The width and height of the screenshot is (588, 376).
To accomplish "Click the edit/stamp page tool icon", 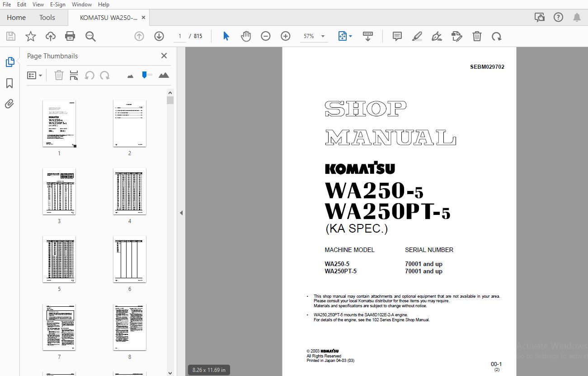I will (x=457, y=36).
